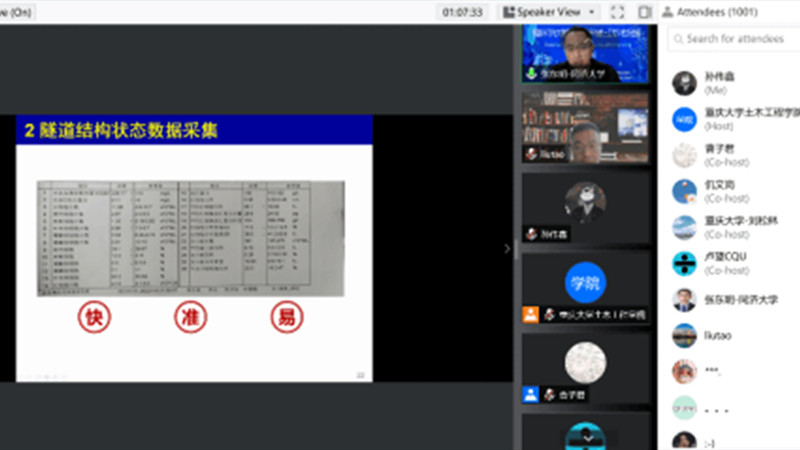Click the Search for attendees field
Screen dimensions: 800x450
click(735, 39)
